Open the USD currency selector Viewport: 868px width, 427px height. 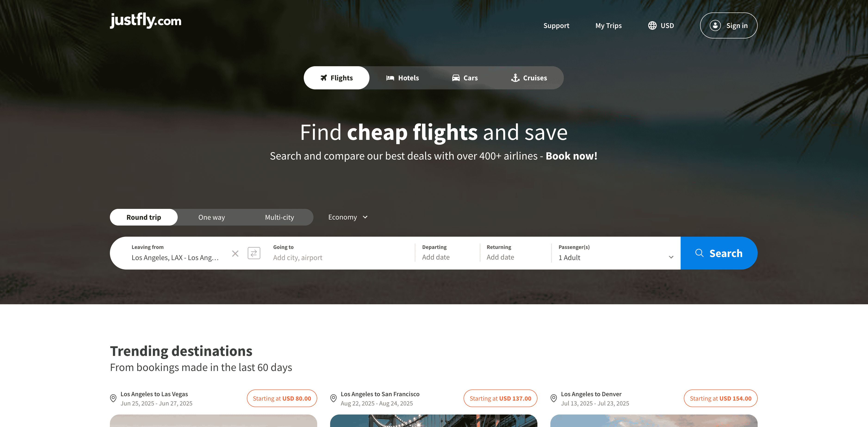click(x=661, y=26)
